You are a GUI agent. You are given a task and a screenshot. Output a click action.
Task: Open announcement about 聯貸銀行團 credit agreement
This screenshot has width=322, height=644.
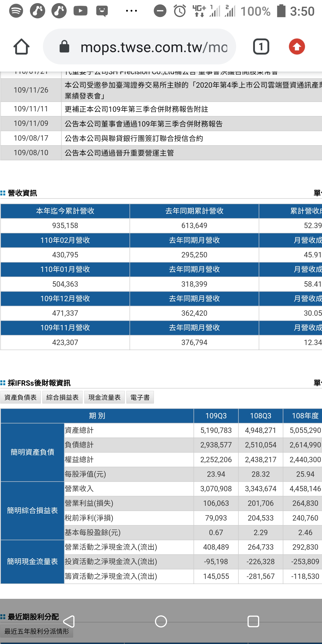134,138
